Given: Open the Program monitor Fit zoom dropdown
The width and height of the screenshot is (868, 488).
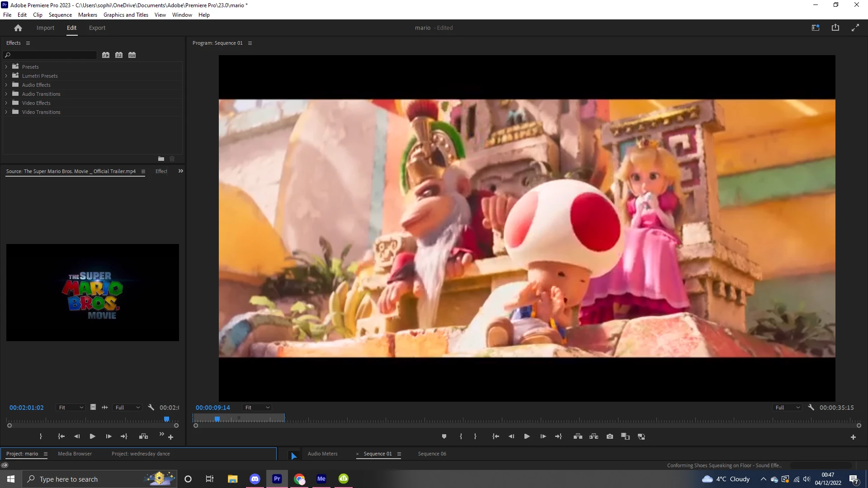Looking at the screenshot, I should click(257, 408).
